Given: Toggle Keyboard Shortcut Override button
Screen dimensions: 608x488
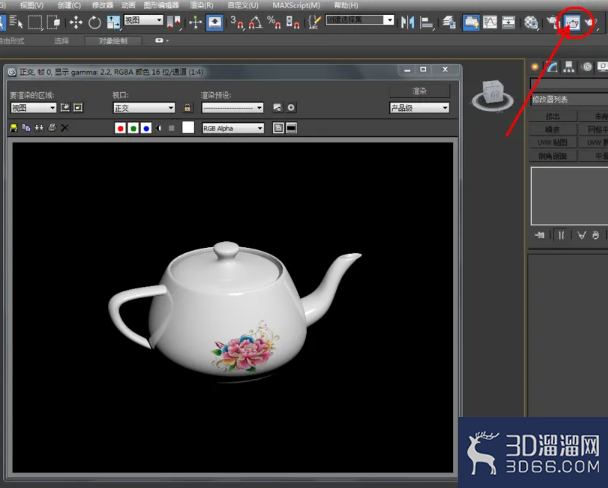Looking at the screenshot, I should click(x=214, y=22).
